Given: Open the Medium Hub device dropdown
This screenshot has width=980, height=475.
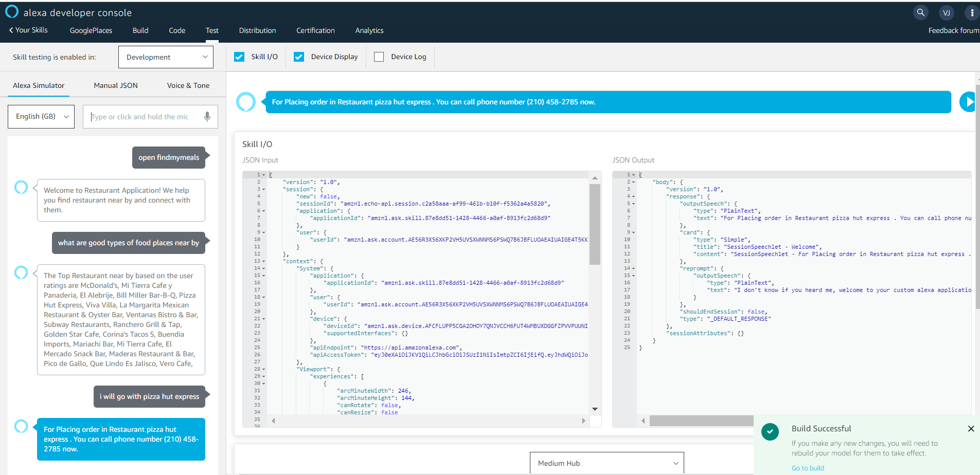Looking at the screenshot, I should [x=607, y=463].
